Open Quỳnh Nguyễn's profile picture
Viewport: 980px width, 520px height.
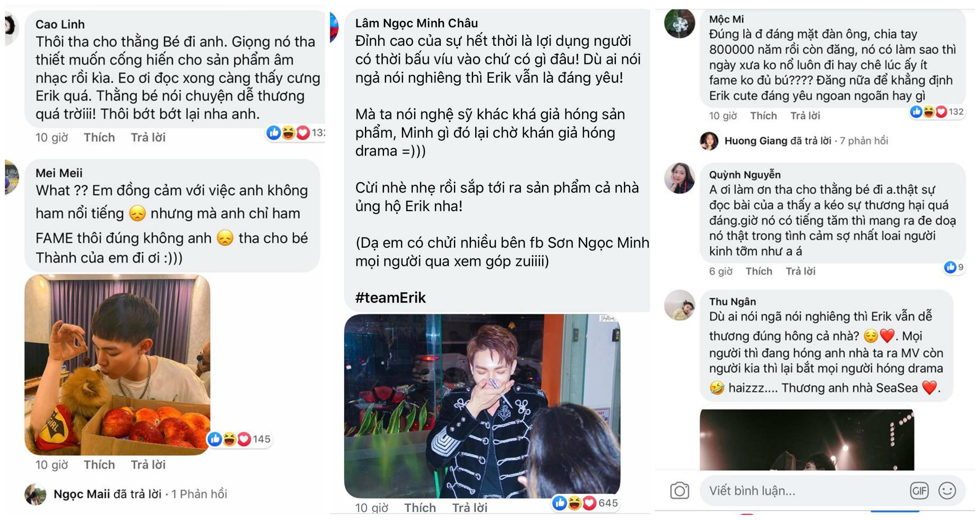[x=679, y=178]
